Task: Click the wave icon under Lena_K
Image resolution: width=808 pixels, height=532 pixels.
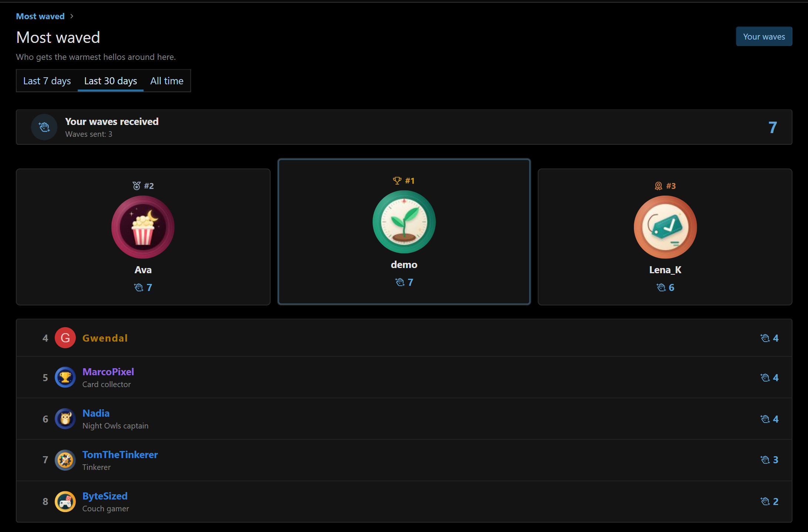Action: point(661,287)
